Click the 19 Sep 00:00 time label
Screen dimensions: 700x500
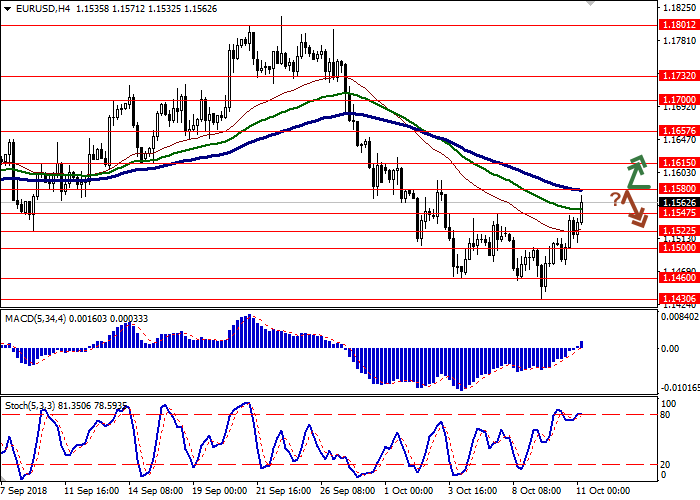click(220, 491)
